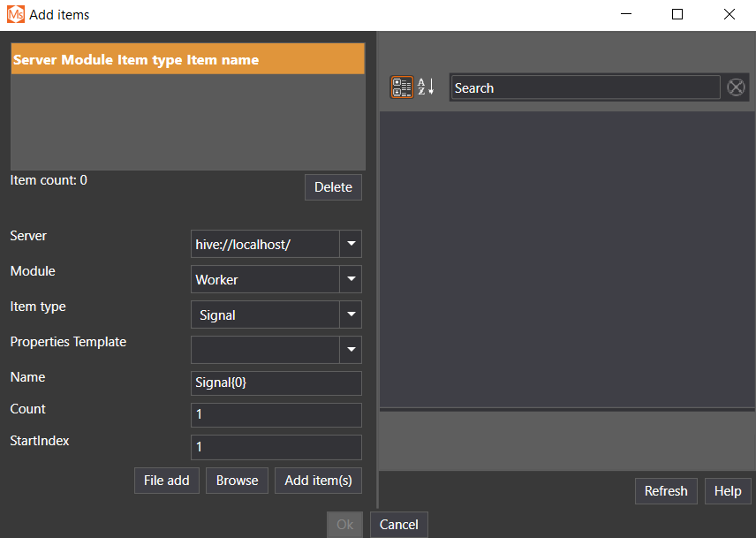This screenshot has width=756, height=538.
Task: Focus the Count input field
Action: point(276,415)
